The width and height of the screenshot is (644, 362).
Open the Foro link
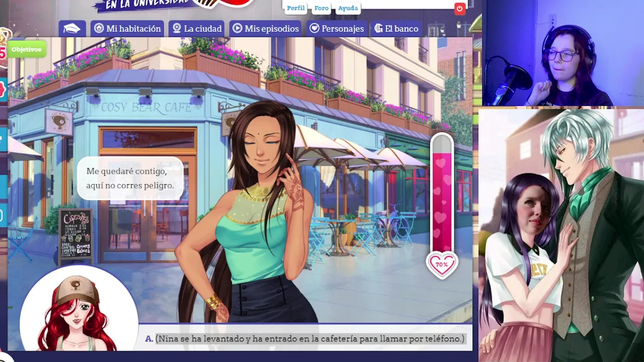click(x=321, y=8)
